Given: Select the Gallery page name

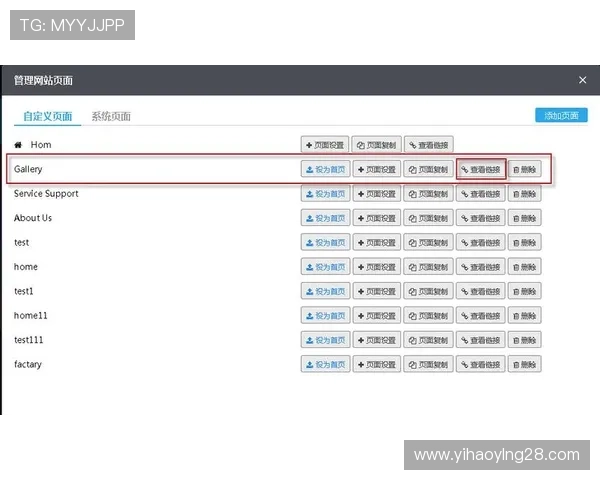Looking at the screenshot, I should pos(28,170).
